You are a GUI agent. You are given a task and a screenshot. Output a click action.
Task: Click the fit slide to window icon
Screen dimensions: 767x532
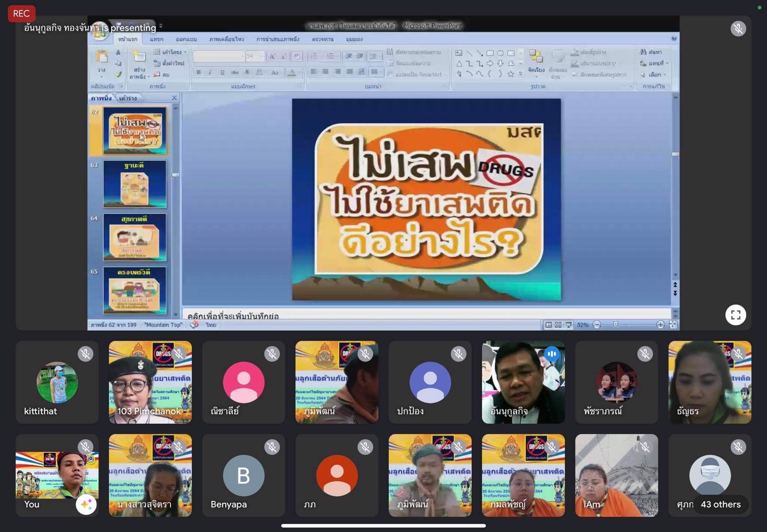pos(673,325)
